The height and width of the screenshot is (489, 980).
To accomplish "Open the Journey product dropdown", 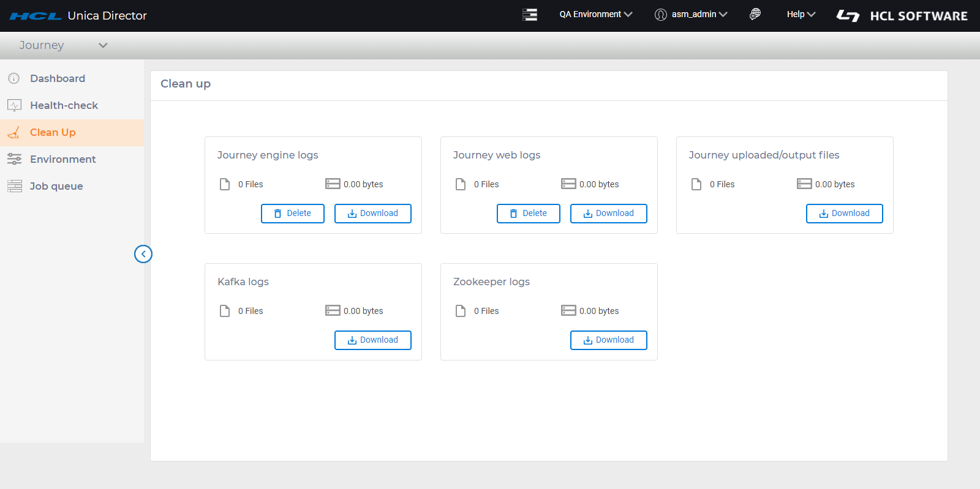I will click(63, 45).
